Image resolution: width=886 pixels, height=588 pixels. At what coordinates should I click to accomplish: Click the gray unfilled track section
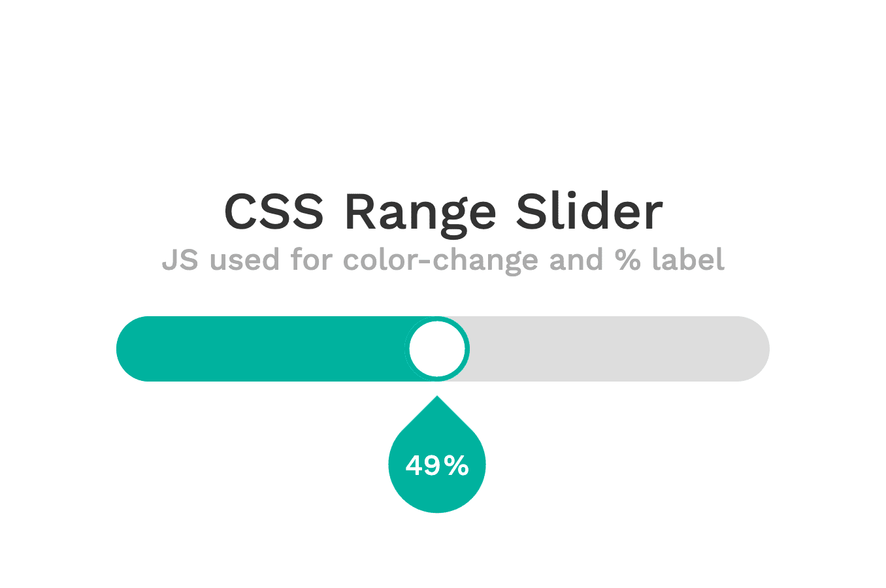(x=621, y=348)
